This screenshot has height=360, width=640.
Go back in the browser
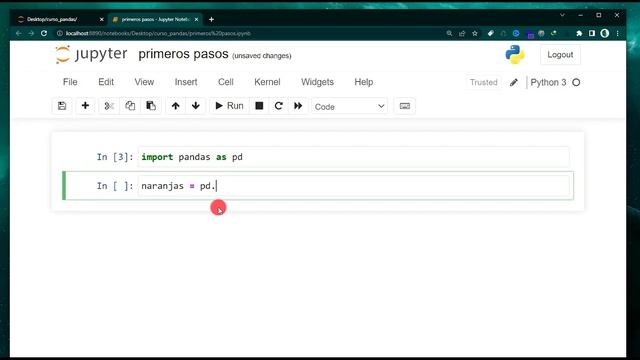(x=19, y=33)
